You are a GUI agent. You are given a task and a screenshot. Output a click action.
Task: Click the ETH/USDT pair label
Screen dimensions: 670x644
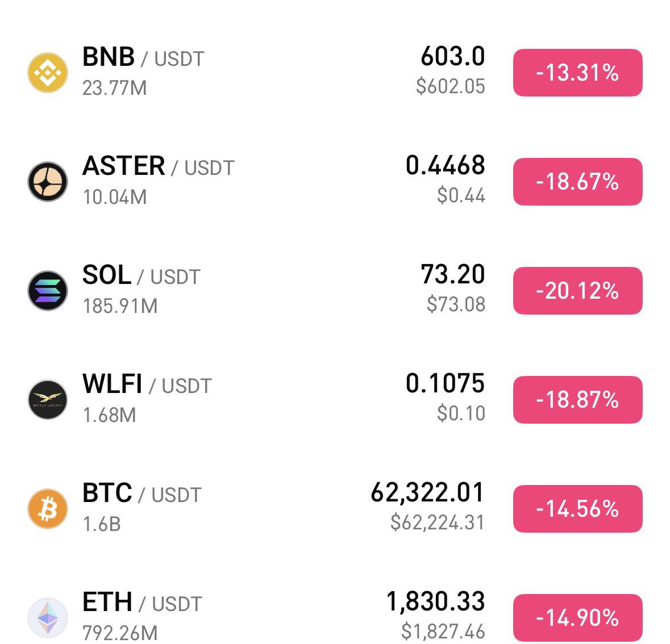click(142, 604)
